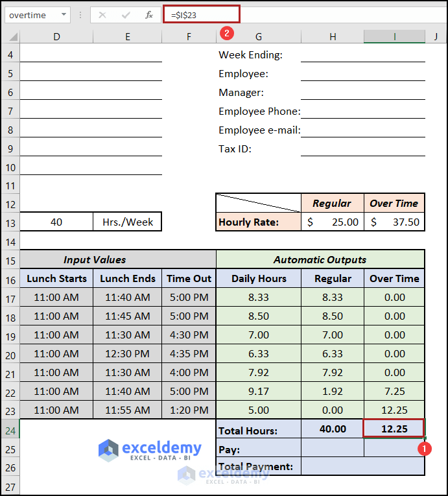Click the Tax ID: label
This screenshot has width=448, height=496.
coord(235,148)
